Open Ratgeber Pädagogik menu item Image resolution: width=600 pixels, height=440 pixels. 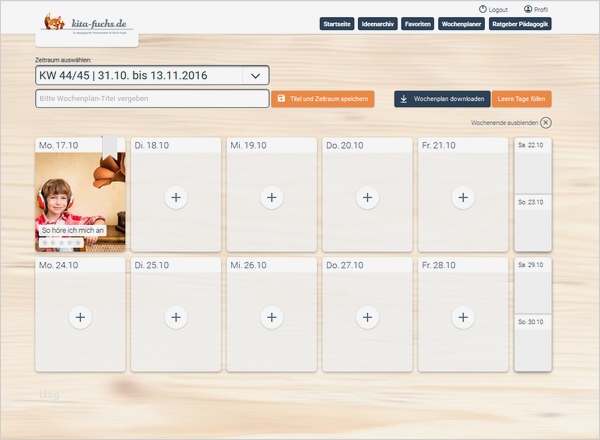pos(520,24)
